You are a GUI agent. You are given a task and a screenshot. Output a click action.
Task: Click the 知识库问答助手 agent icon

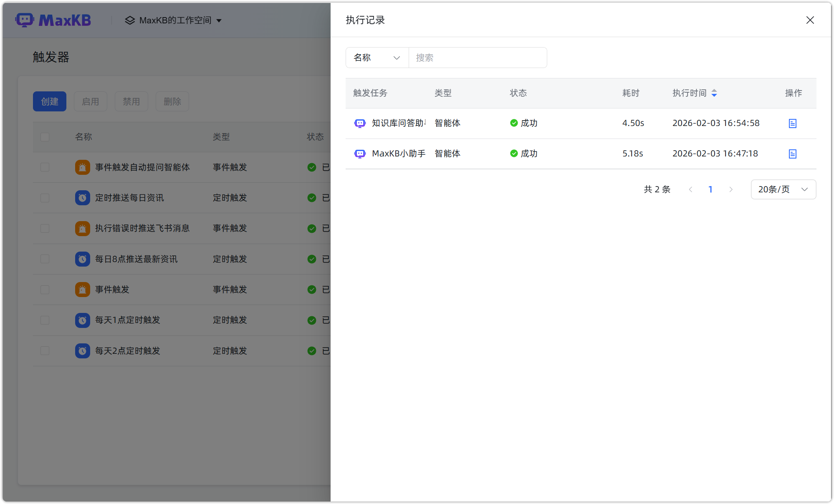click(x=360, y=123)
